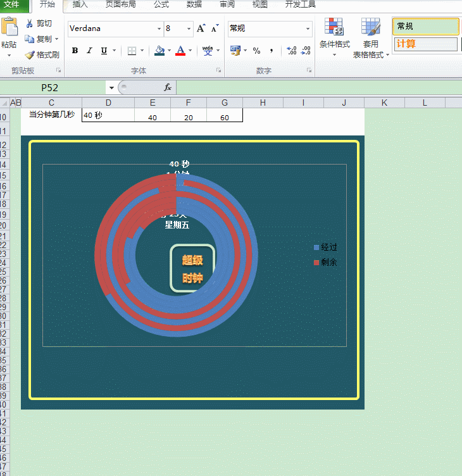
Task: Open the Paste (粘贴) options dropdown arrow
Action: (9, 56)
